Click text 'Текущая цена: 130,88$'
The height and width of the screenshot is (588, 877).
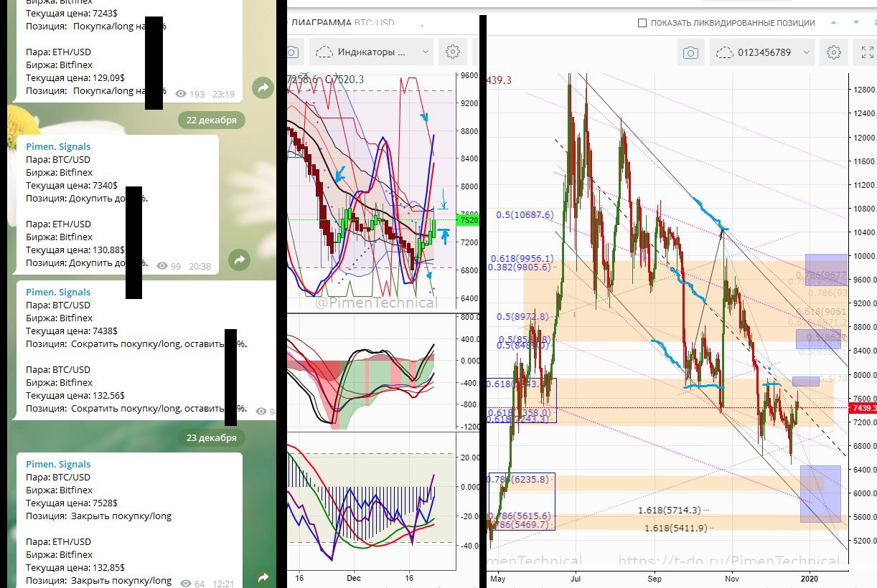[x=75, y=250]
